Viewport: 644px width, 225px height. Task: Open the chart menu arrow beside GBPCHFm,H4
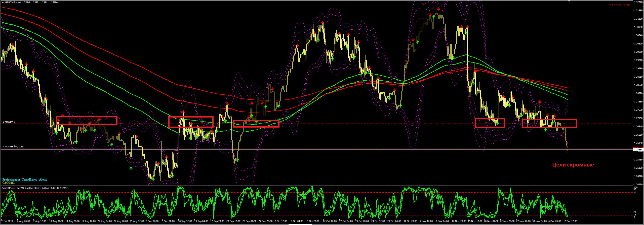(x=3, y=2)
